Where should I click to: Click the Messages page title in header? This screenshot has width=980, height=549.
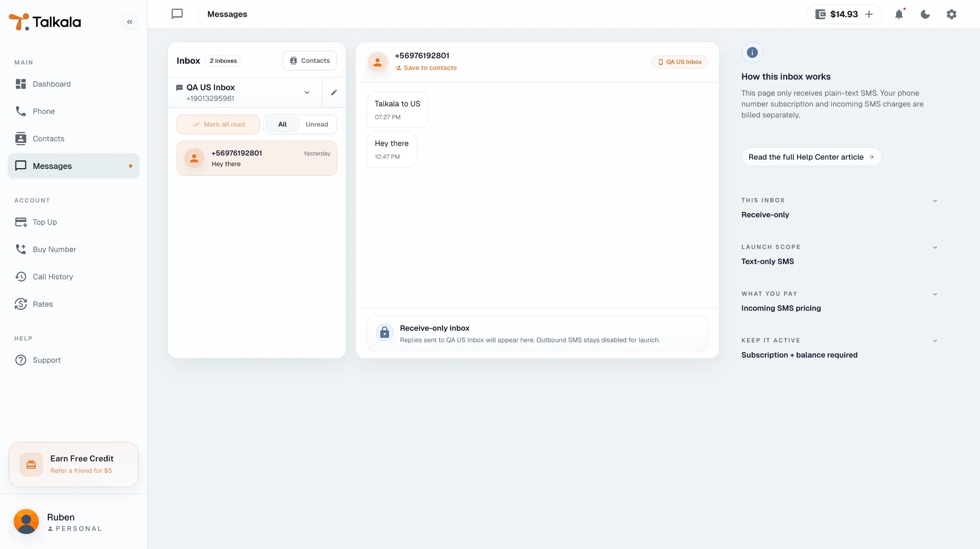pos(227,14)
